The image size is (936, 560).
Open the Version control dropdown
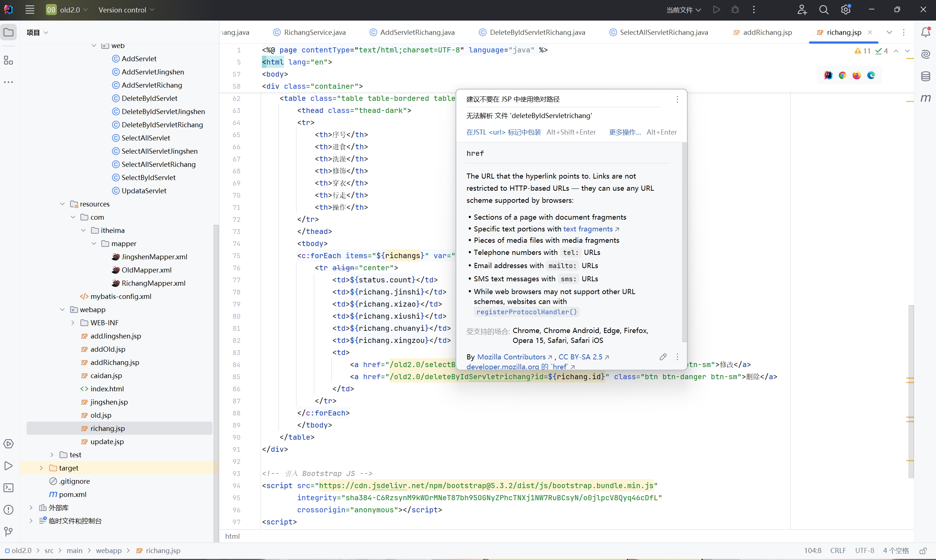(x=126, y=10)
